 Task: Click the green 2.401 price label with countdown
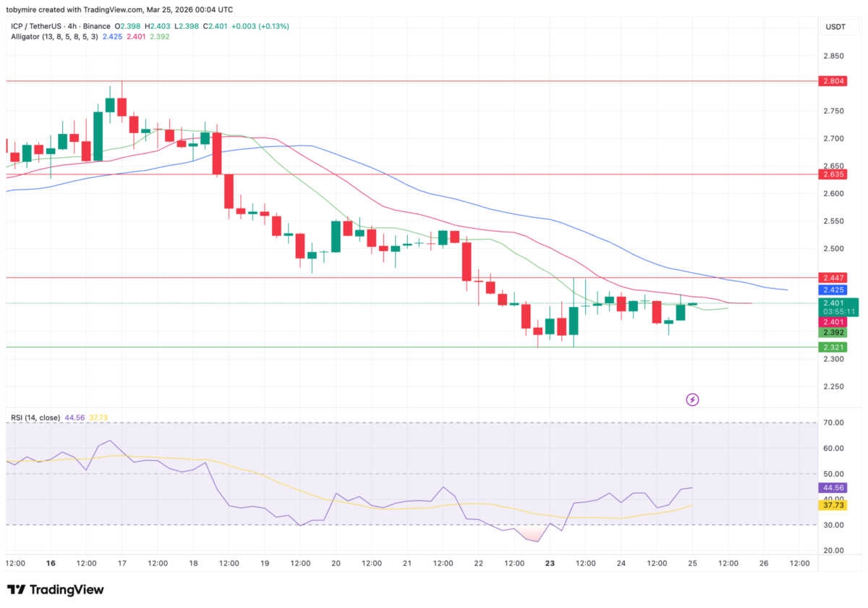pyautogui.click(x=837, y=306)
